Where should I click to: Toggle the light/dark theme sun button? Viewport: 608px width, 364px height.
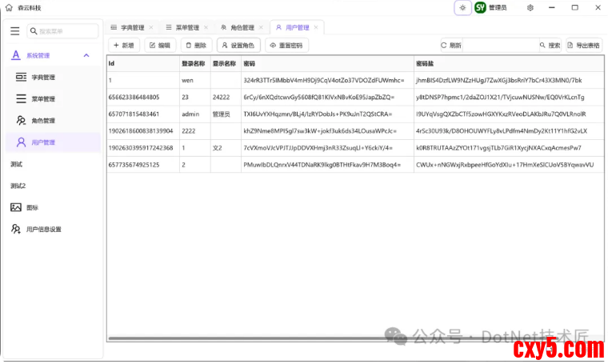pyautogui.click(x=462, y=7)
